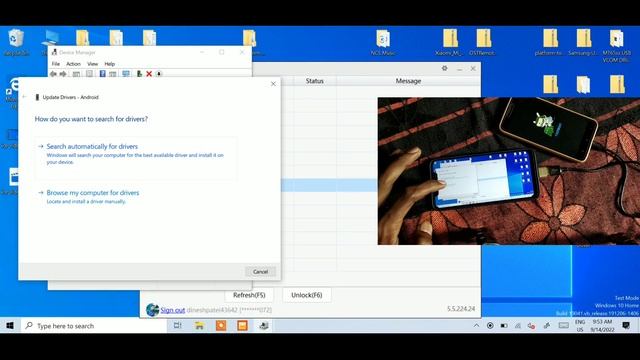
Task: Open the Windows Start menu
Action: point(10,326)
